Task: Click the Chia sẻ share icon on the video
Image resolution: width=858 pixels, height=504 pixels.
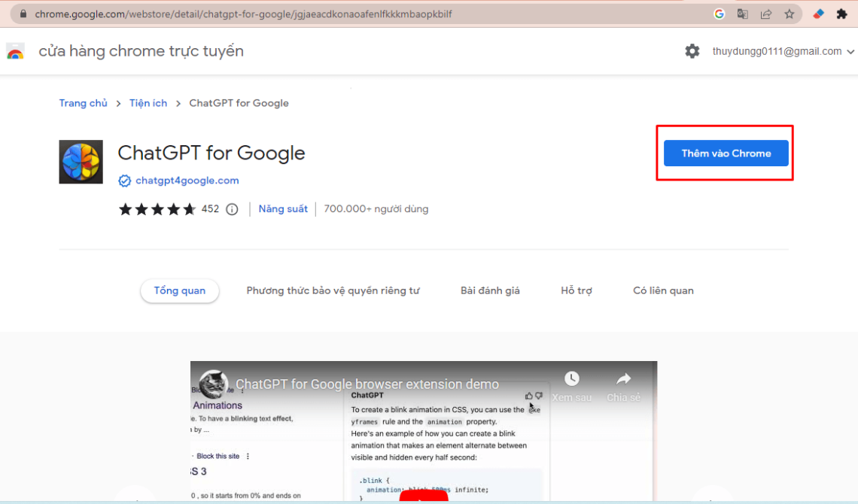Action: click(623, 379)
